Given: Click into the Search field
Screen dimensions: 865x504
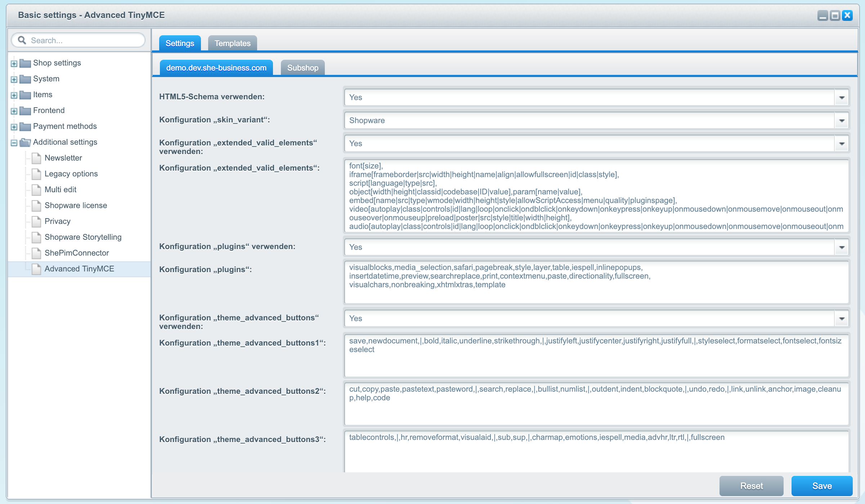Looking at the screenshot, I should click(x=78, y=40).
